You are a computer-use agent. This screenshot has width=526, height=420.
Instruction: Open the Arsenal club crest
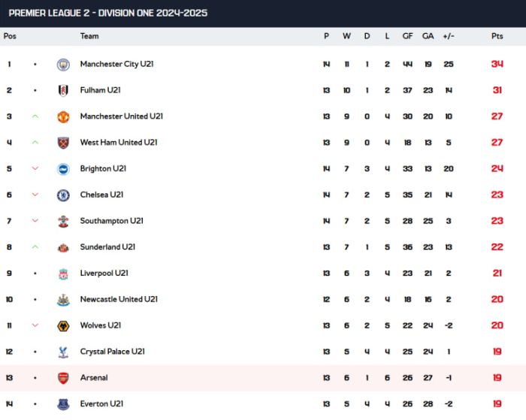(63, 378)
